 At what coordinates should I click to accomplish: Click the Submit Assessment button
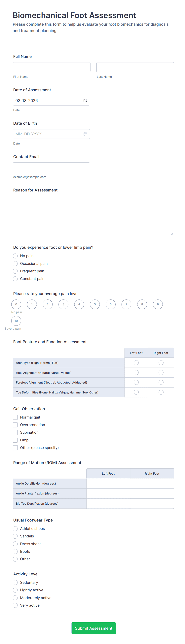93,628
